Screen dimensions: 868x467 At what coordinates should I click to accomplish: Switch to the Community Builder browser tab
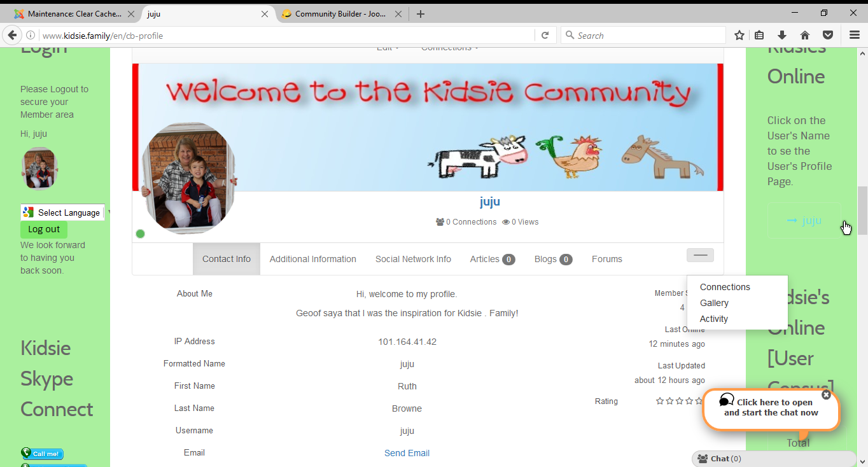pyautogui.click(x=342, y=14)
